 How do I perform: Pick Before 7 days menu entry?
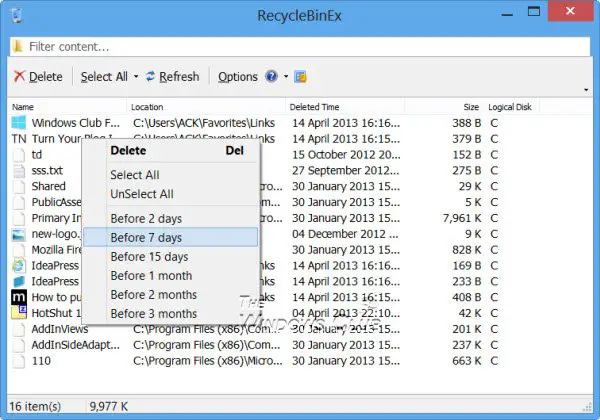[171, 237]
